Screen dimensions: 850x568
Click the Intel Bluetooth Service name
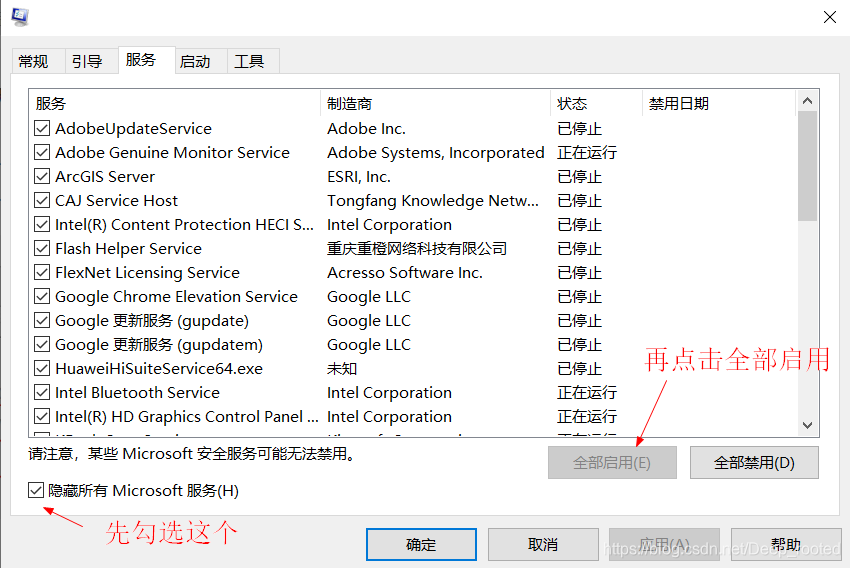[x=137, y=392]
